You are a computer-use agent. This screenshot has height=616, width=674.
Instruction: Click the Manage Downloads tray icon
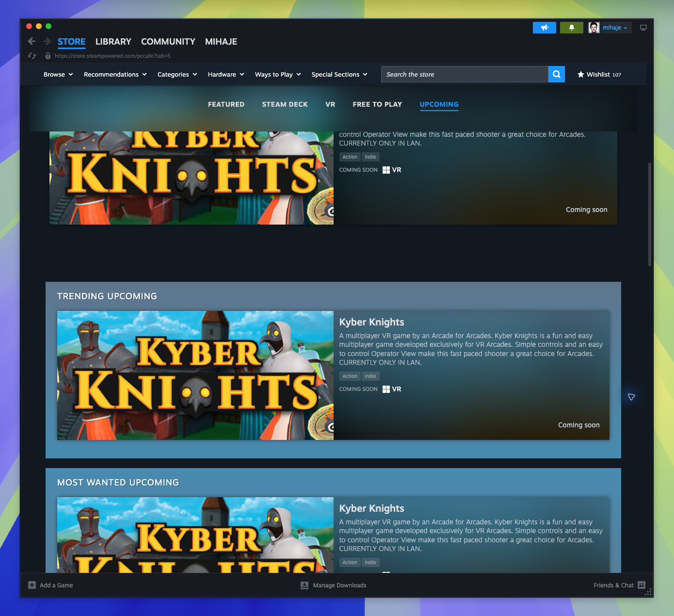coord(305,585)
